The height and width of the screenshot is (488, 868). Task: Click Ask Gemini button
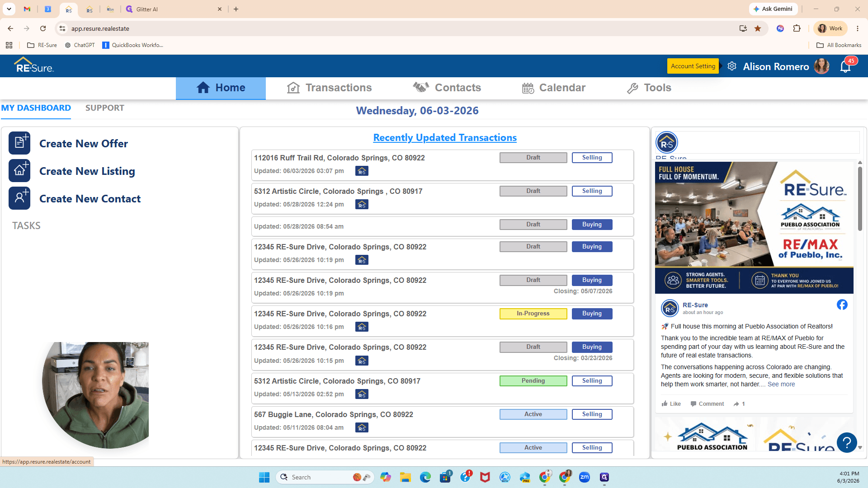coord(773,9)
